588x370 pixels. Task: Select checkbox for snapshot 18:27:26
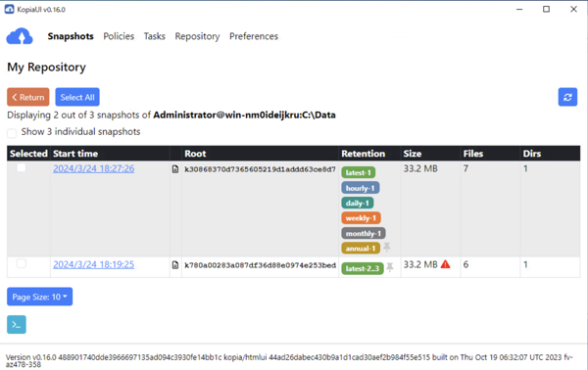pos(22,167)
